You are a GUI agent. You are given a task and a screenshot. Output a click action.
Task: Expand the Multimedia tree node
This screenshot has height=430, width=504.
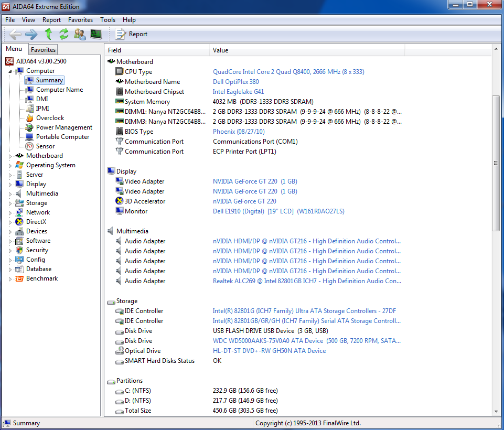tap(10, 194)
